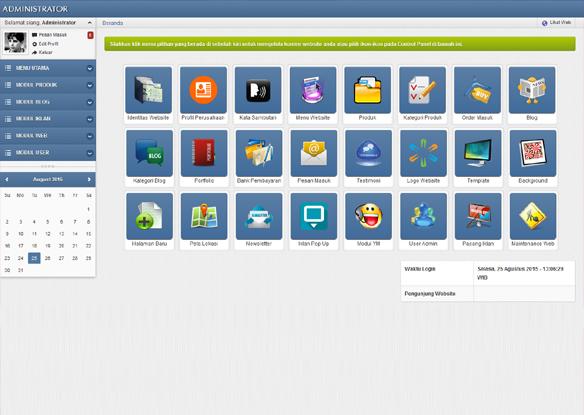Open the Background icon
This screenshot has width=584, height=415.
pos(533,153)
